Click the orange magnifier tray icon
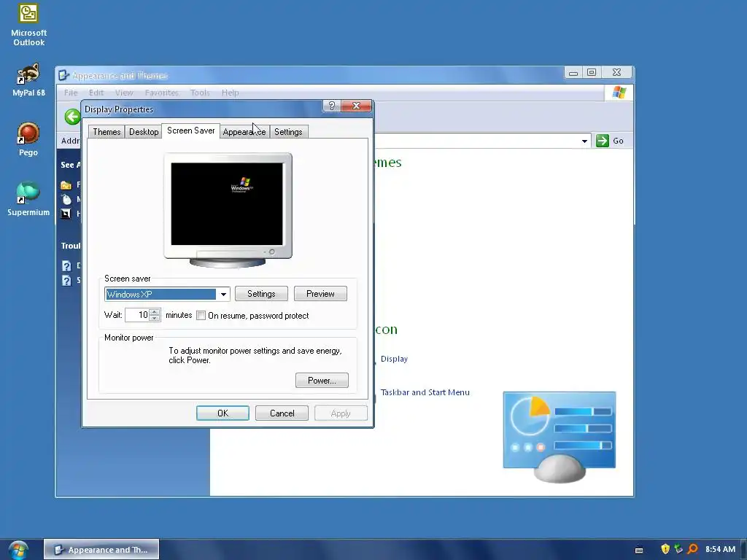Image resolution: width=747 pixels, height=560 pixels. pyautogui.click(x=693, y=549)
